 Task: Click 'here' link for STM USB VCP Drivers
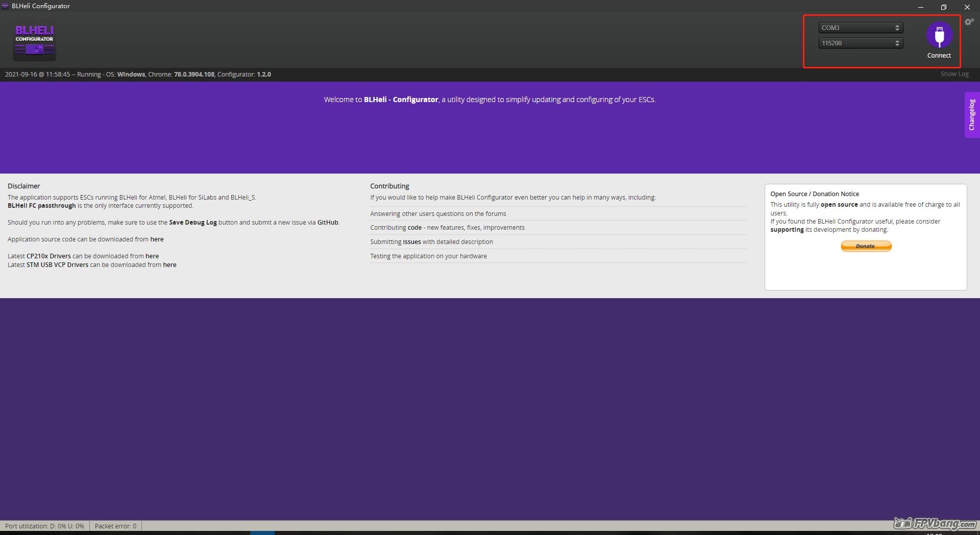[169, 265]
